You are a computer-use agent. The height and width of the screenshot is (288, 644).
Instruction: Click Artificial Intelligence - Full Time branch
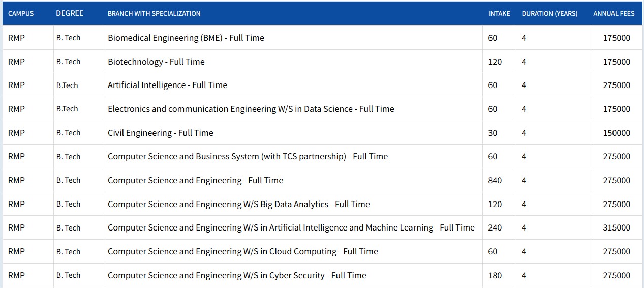tap(167, 85)
